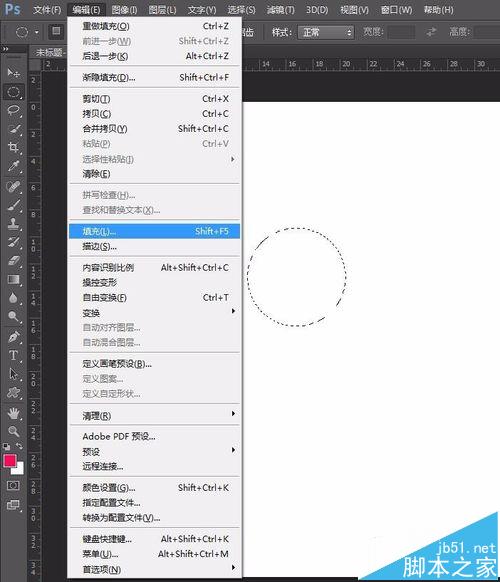Open the foreground red color swatch
This screenshot has width=500, height=582.
pos(9,461)
